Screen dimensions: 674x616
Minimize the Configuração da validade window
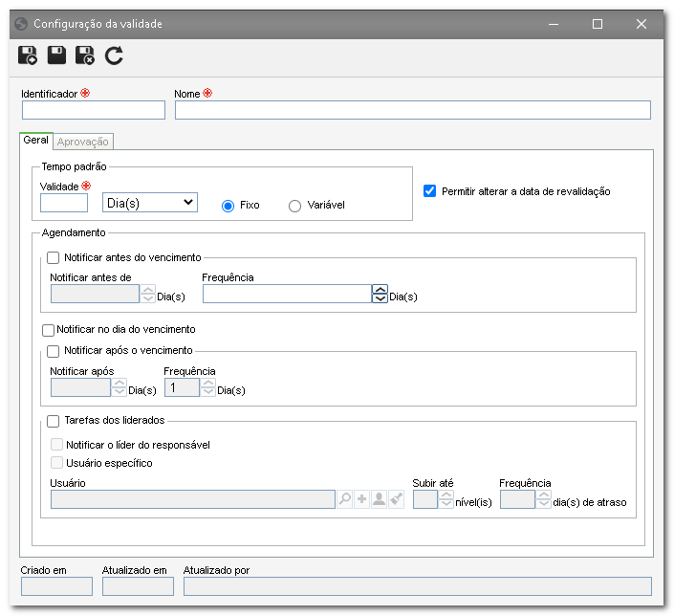[x=554, y=24]
